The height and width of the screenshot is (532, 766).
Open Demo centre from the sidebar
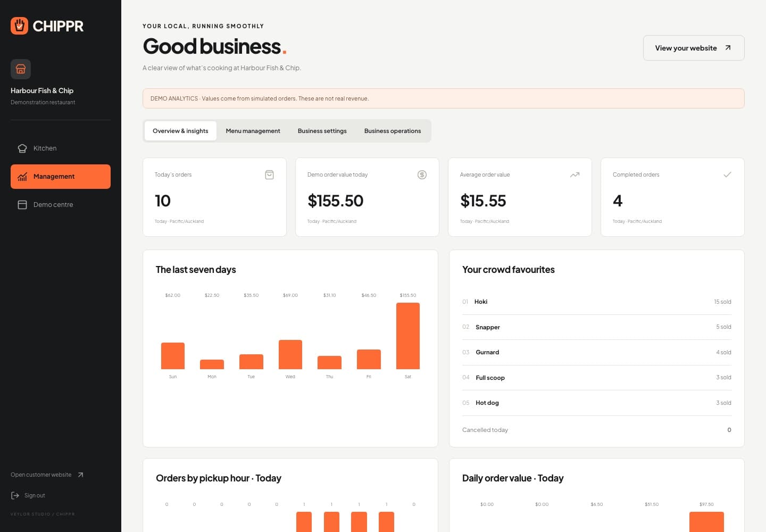[61, 205]
